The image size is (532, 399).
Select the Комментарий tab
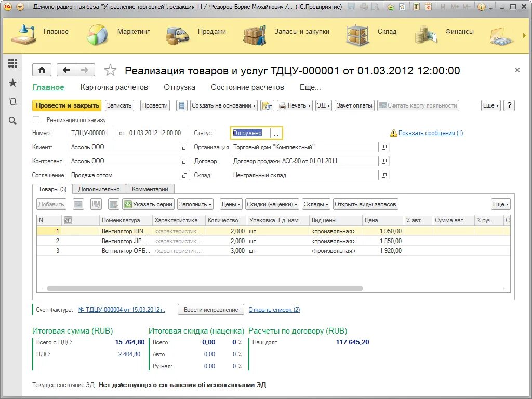[x=150, y=189]
